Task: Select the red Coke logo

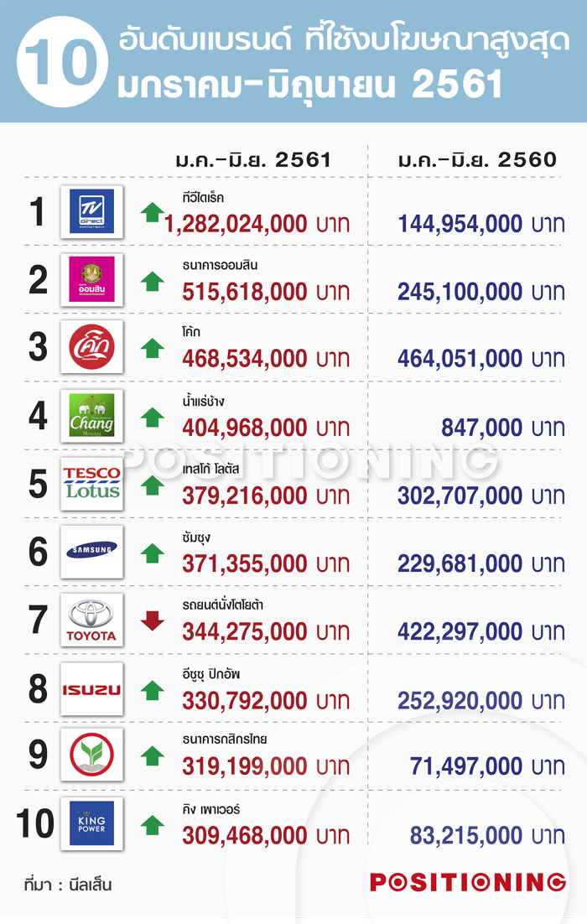Action: tap(92, 346)
